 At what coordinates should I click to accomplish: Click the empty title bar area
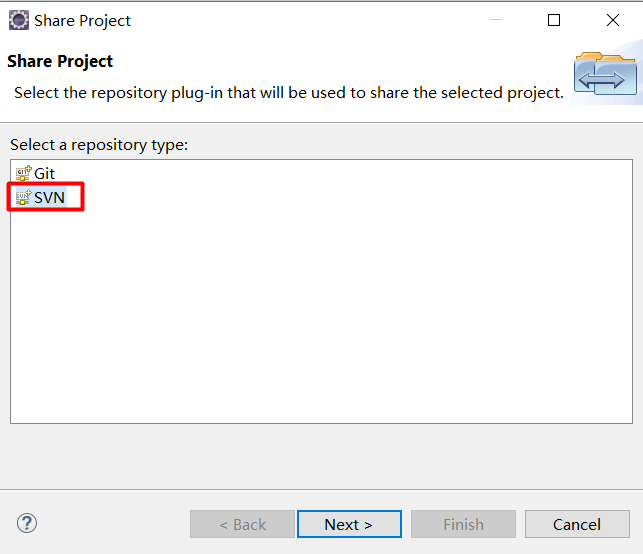(300, 20)
